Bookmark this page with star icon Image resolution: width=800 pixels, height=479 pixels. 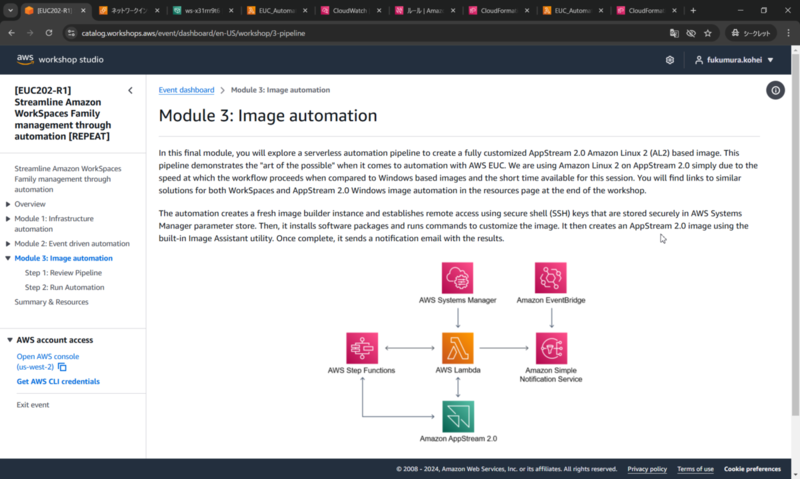tap(708, 33)
